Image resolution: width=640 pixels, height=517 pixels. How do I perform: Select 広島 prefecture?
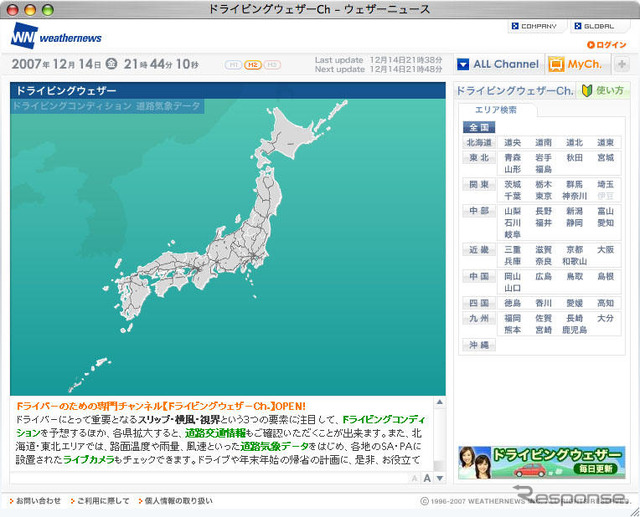(x=543, y=276)
